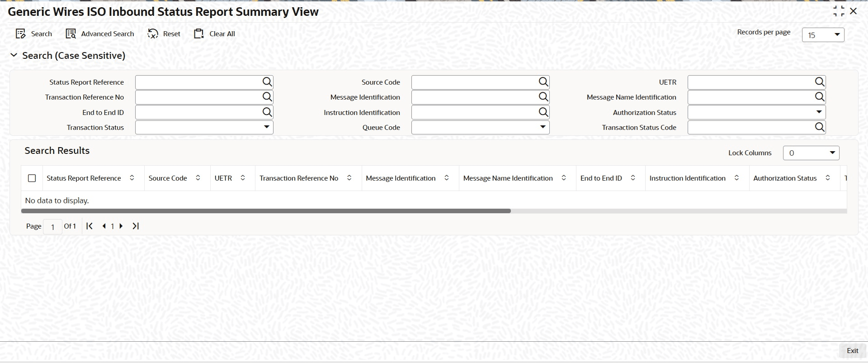This screenshot has height=363, width=868.
Task: Sort by UETR column
Action: click(x=243, y=178)
